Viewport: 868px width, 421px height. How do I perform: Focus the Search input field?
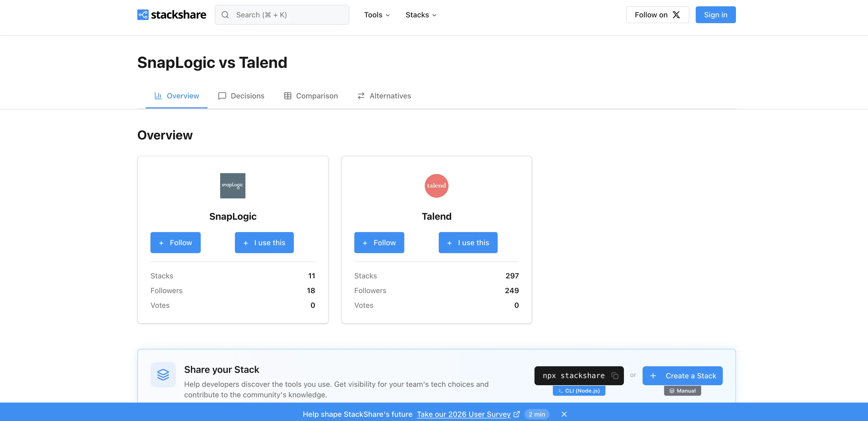click(x=282, y=15)
